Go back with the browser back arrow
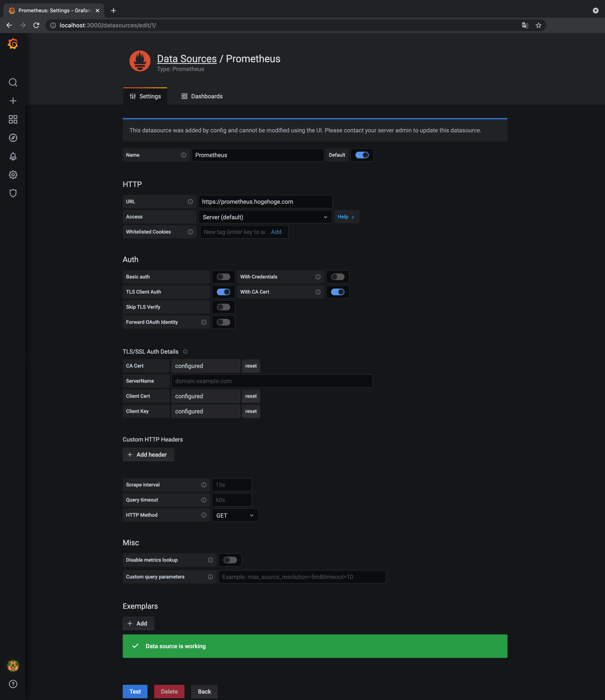This screenshot has height=700, width=605. (x=9, y=25)
